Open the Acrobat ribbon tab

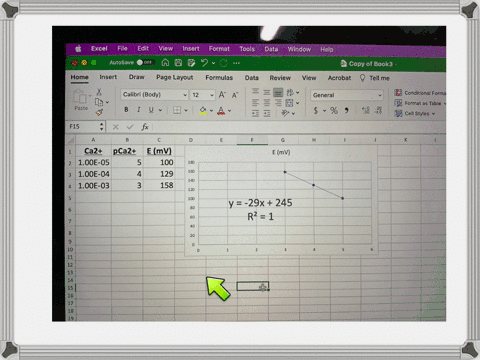[x=339, y=78]
